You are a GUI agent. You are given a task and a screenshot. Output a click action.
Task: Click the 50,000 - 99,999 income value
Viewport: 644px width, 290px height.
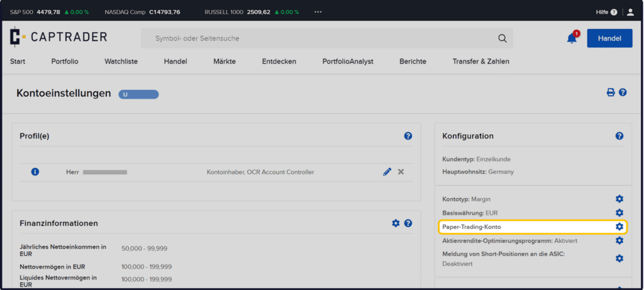click(x=145, y=248)
